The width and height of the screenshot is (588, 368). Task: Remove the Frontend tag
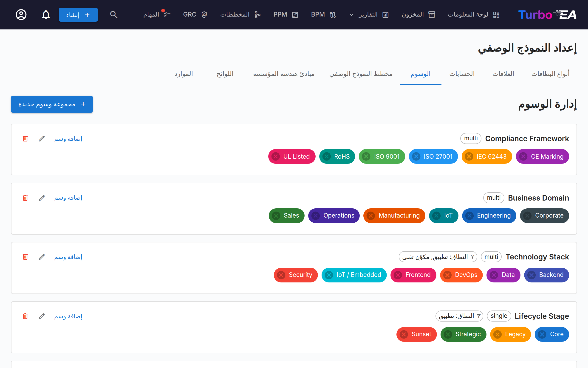click(x=398, y=275)
